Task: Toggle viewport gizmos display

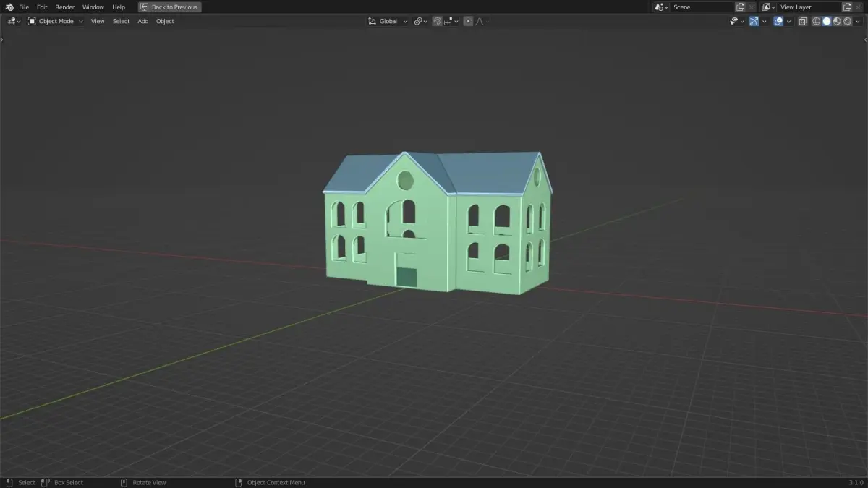Action: 754,21
